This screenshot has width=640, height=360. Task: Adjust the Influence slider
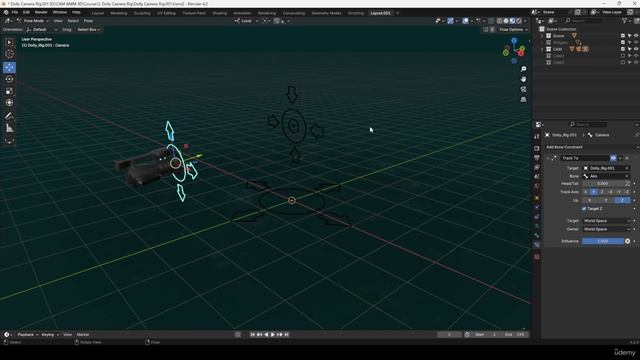603,241
